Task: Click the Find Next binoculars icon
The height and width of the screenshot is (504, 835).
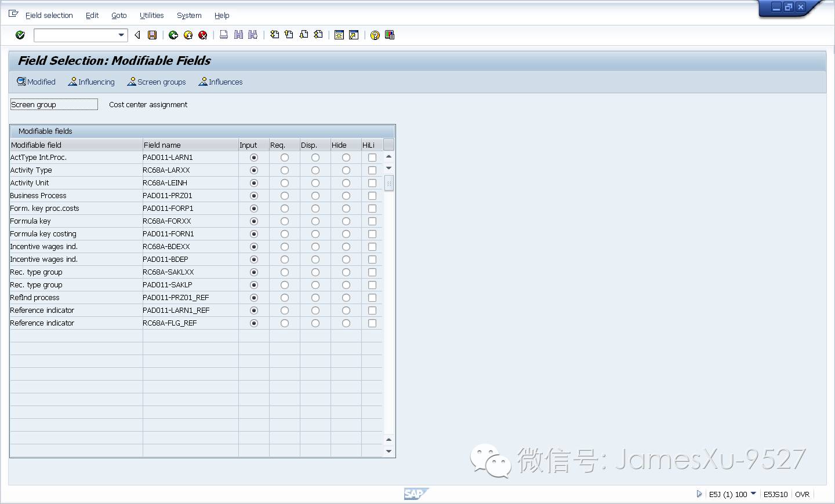Action: [253, 35]
